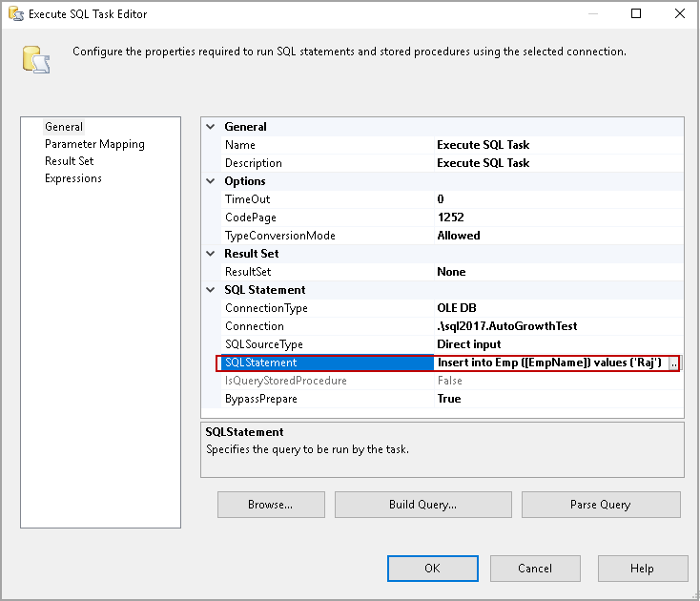
Task: Click the TimeOut value 0
Action: pos(441,199)
